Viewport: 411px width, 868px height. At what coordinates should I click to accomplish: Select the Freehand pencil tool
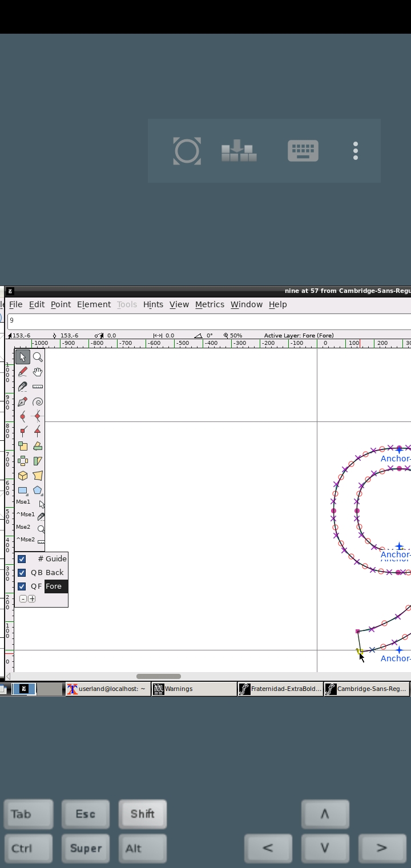[x=23, y=372]
